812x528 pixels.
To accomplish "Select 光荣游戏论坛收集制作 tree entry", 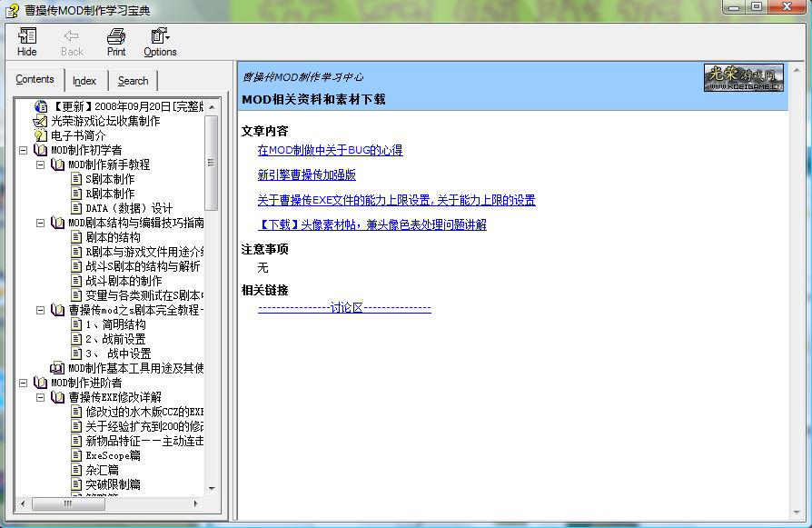I will (x=105, y=121).
